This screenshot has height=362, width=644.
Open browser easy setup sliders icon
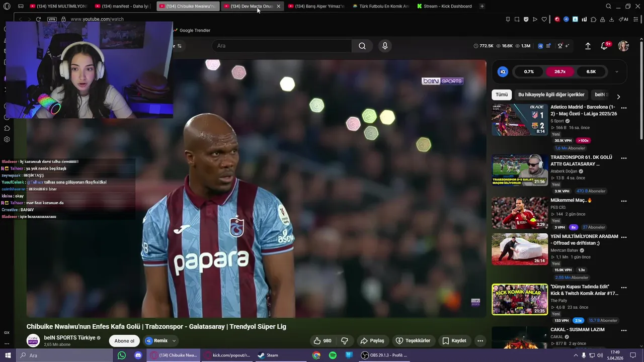636,19
